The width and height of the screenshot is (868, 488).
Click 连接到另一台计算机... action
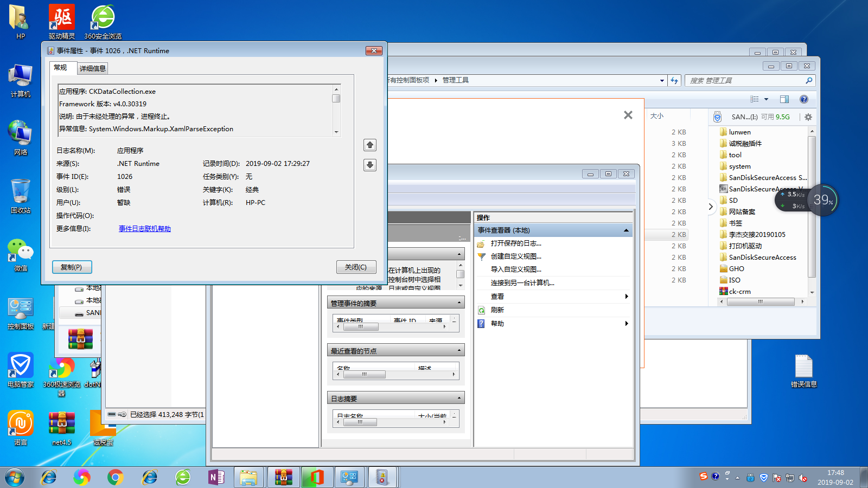click(522, 283)
